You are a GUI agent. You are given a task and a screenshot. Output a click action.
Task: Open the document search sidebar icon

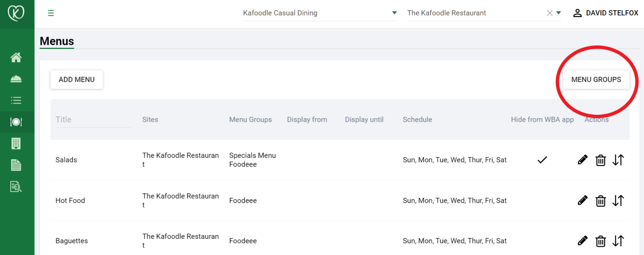16,187
